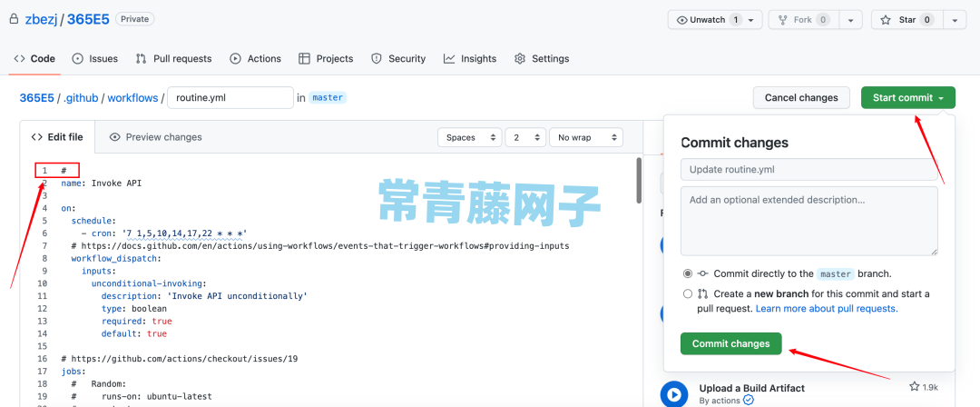This screenshot has width=980, height=407.
Task: Open the zbezj owner link
Action: [41, 19]
